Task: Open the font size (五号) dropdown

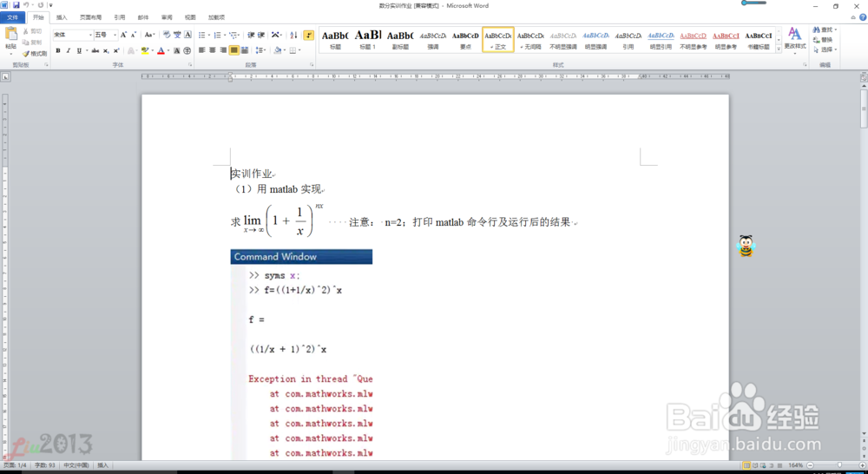Action: coord(115,35)
